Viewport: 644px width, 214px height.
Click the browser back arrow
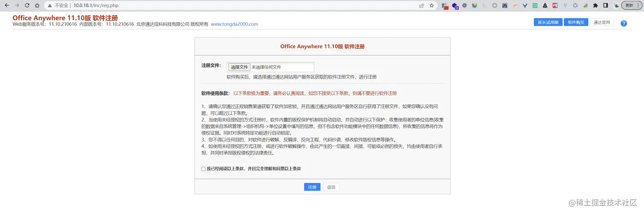pyautogui.click(x=6, y=6)
